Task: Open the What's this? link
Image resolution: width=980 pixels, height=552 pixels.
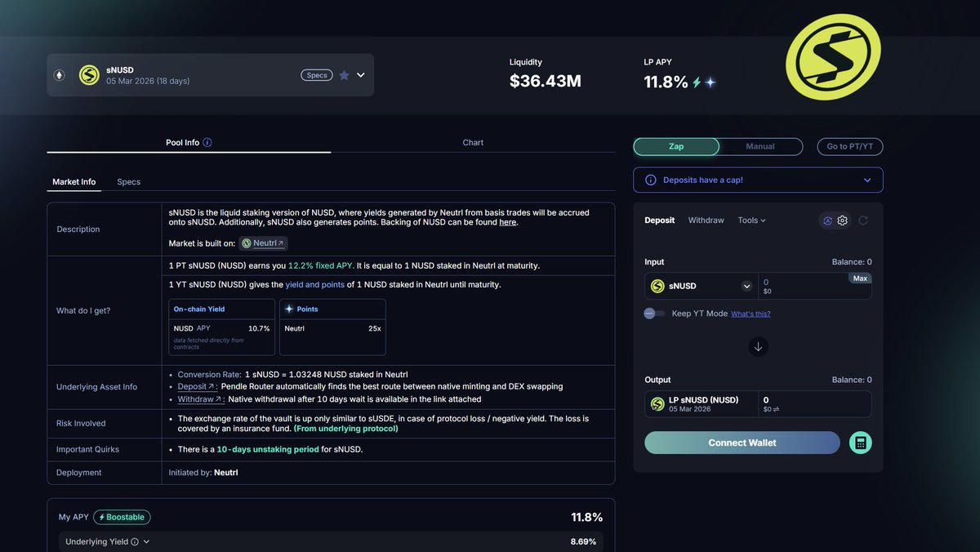Action: (x=751, y=314)
